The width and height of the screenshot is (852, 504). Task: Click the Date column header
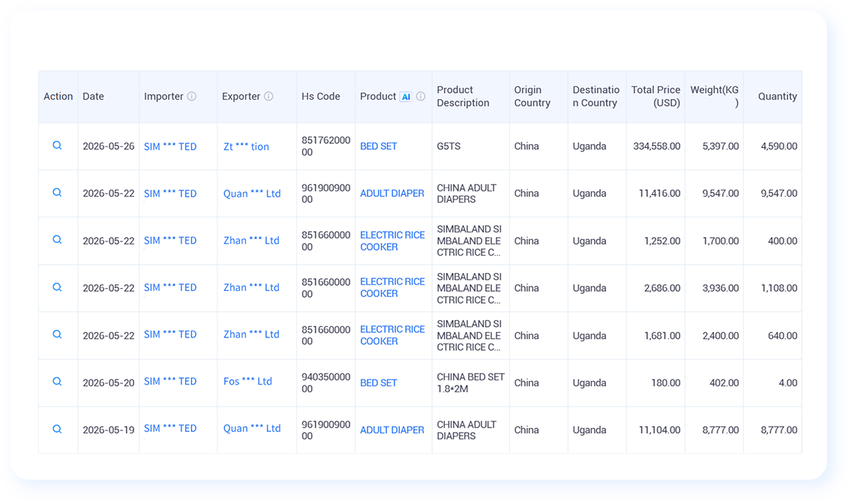[x=94, y=96]
